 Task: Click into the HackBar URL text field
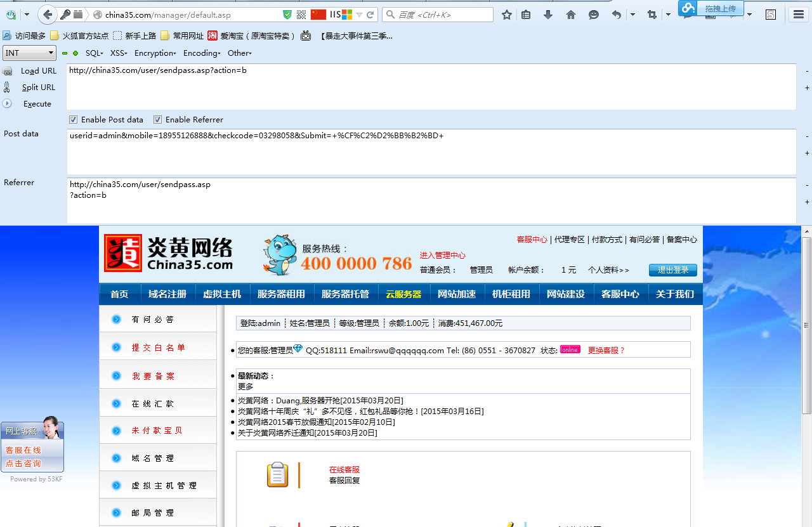(431, 87)
